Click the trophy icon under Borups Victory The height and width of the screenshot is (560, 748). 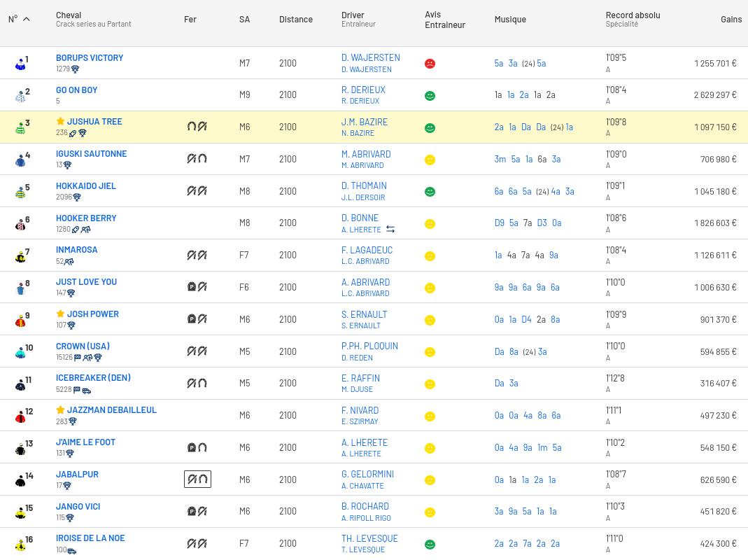75,69
